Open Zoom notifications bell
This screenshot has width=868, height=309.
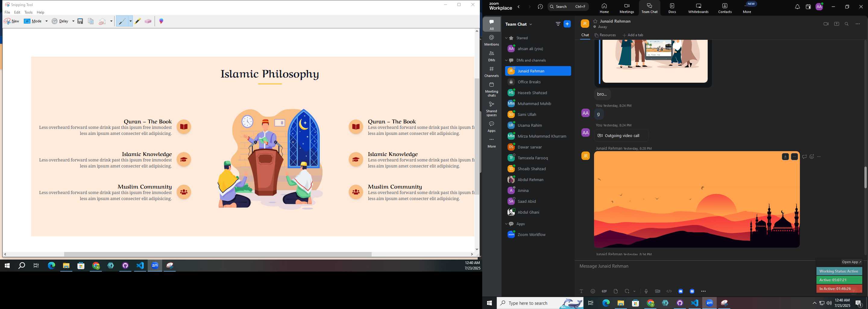click(797, 7)
